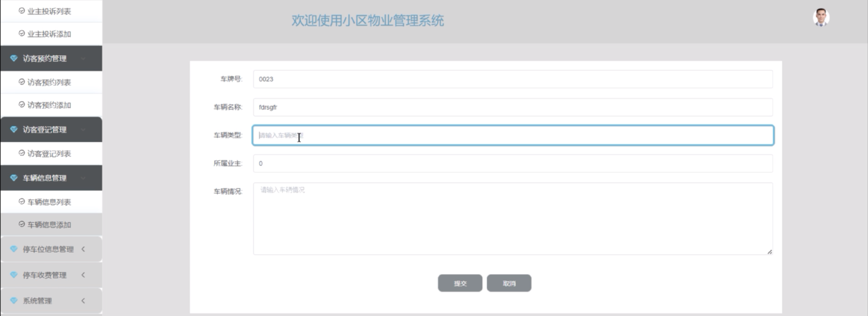Expand the 停车收费管理 section
Image resolution: width=868 pixels, height=316 pixels.
pos(44,275)
